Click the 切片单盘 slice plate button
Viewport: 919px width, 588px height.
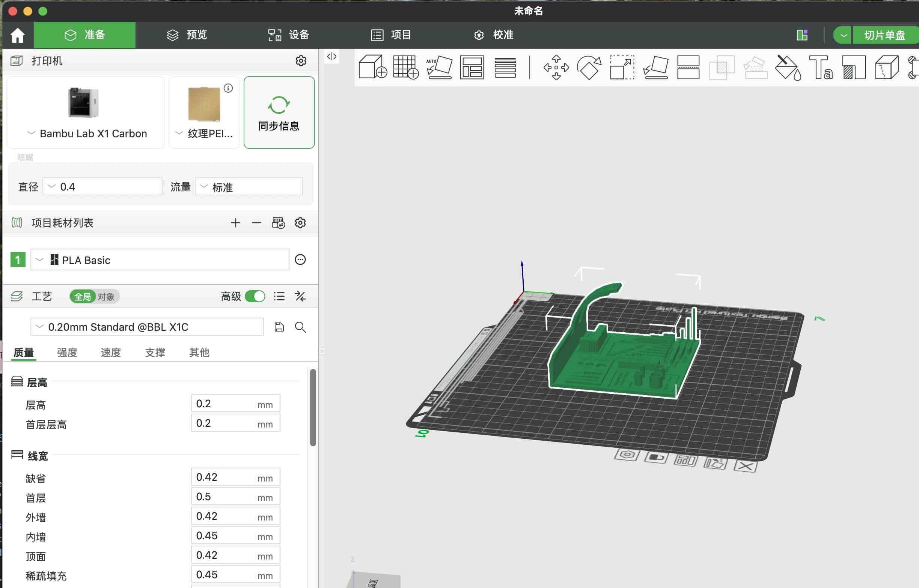884,35
